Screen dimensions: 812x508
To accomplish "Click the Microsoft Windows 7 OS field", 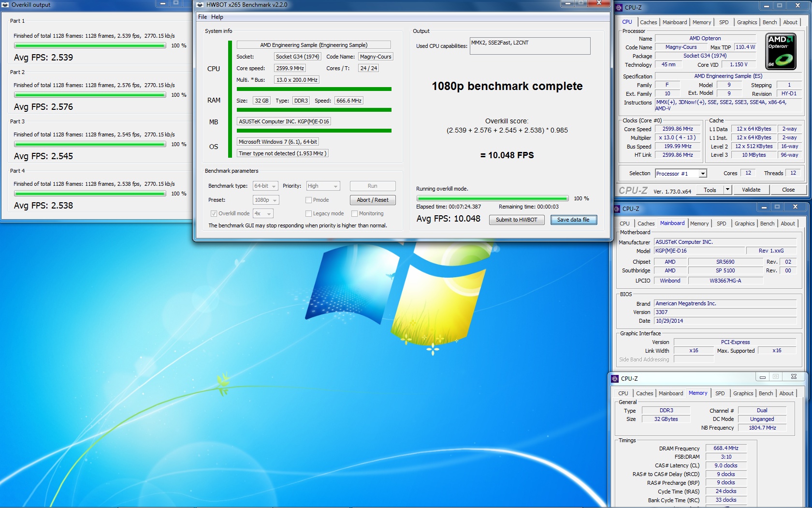I will (x=278, y=142).
